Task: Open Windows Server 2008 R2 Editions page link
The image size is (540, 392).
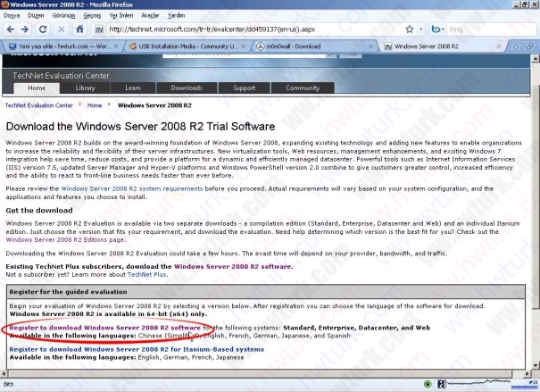Action: (65, 239)
